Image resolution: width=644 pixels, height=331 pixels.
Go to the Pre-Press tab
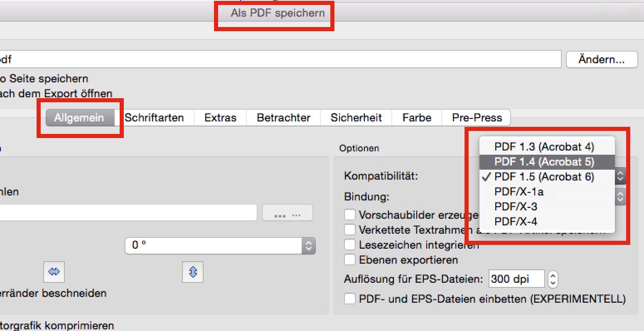click(477, 118)
